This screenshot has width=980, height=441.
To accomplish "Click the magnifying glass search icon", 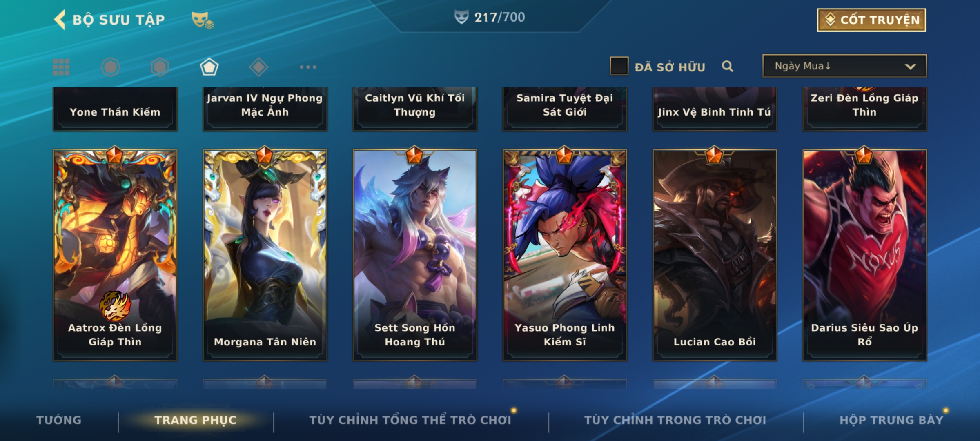I will (x=727, y=66).
